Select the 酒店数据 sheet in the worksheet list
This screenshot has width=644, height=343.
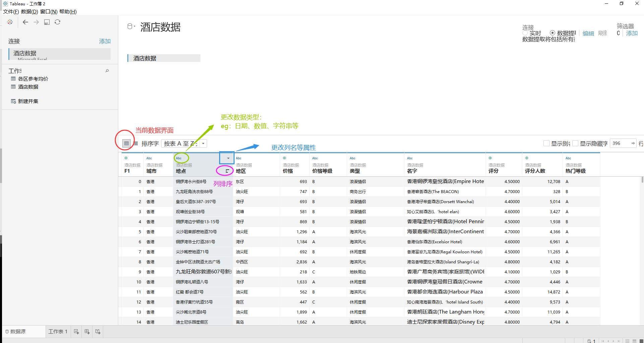click(x=28, y=87)
